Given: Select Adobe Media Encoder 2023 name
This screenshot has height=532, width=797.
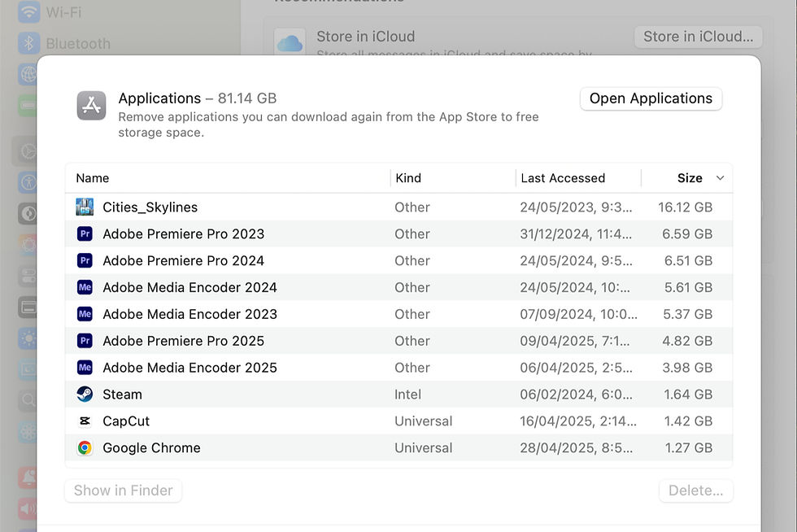Looking at the screenshot, I should tap(189, 314).
